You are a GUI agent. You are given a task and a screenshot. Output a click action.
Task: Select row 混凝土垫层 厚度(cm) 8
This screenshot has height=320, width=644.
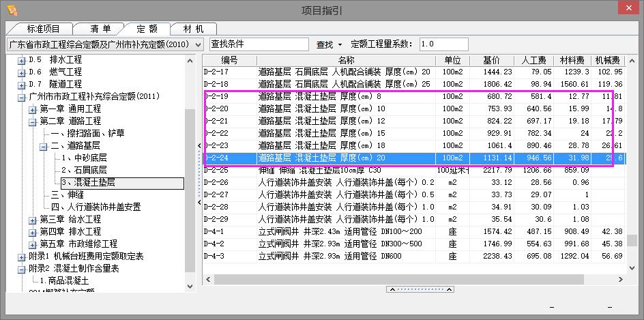pos(413,96)
